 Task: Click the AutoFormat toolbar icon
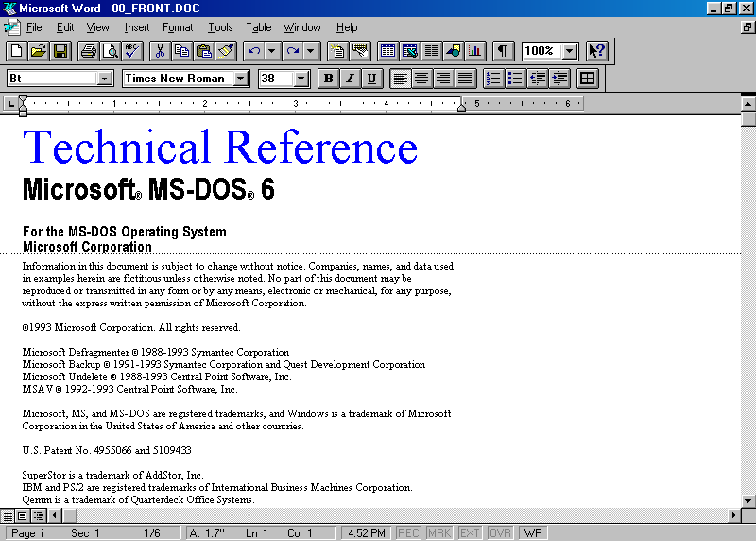(337, 51)
